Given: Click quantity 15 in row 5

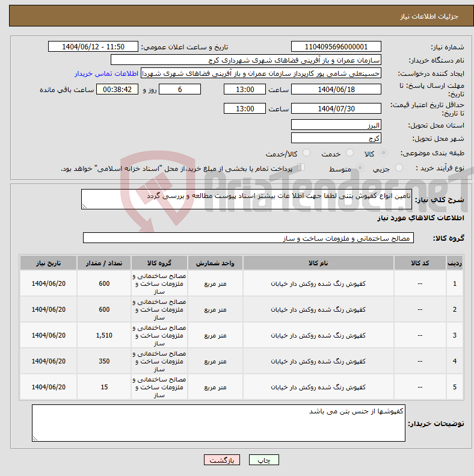Looking at the screenshot, I should [x=104, y=387].
